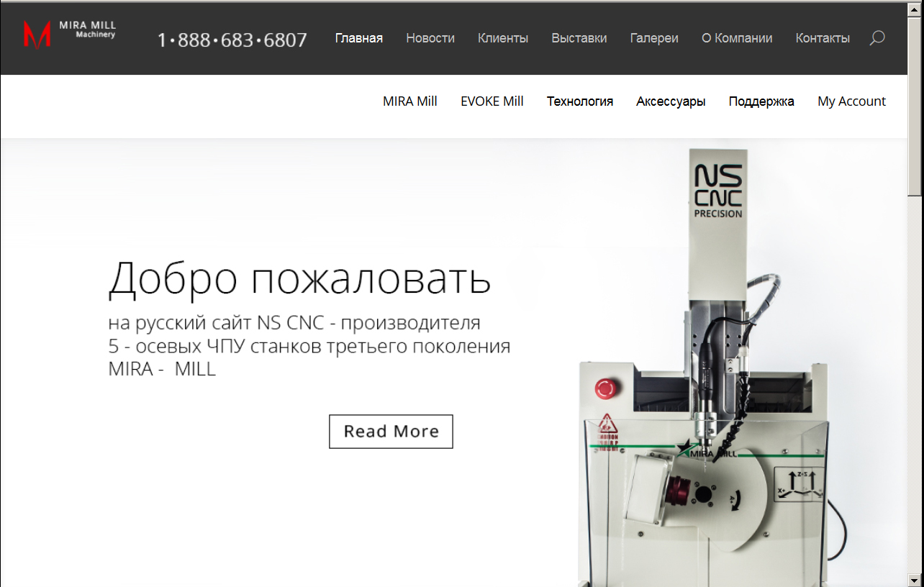This screenshot has height=587, width=924.
Task: Open the search magnifier icon
Action: pos(877,38)
